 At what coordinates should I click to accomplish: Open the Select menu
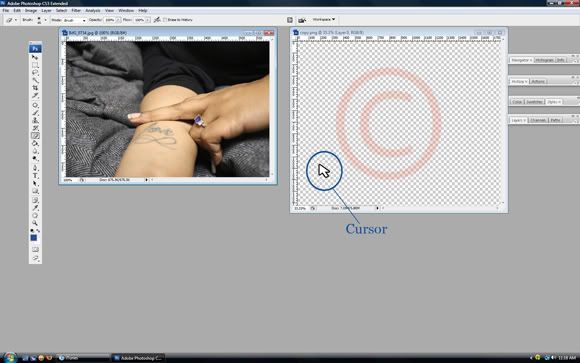[61, 11]
